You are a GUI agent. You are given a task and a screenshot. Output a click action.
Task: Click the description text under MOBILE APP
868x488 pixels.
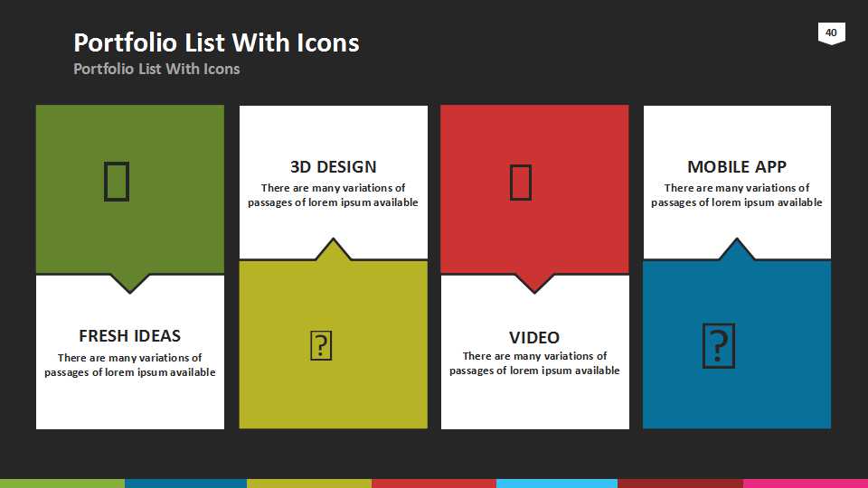point(736,195)
